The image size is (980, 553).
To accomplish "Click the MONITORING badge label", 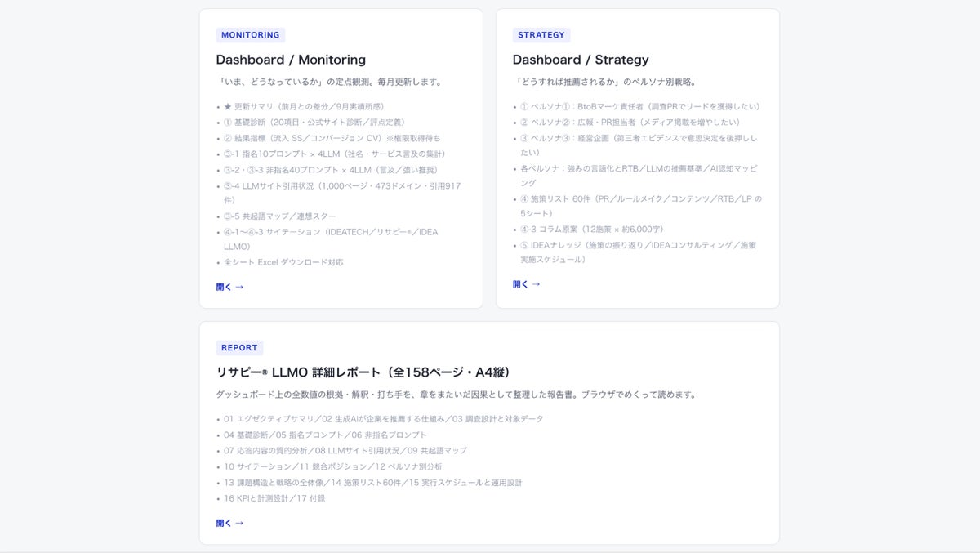I will tap(250, 35).
